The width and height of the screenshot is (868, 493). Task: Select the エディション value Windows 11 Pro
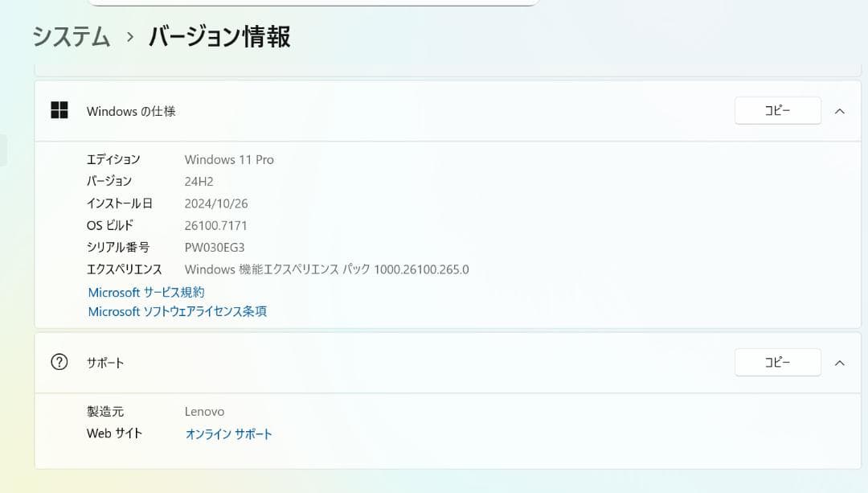[x=230, y=159]
